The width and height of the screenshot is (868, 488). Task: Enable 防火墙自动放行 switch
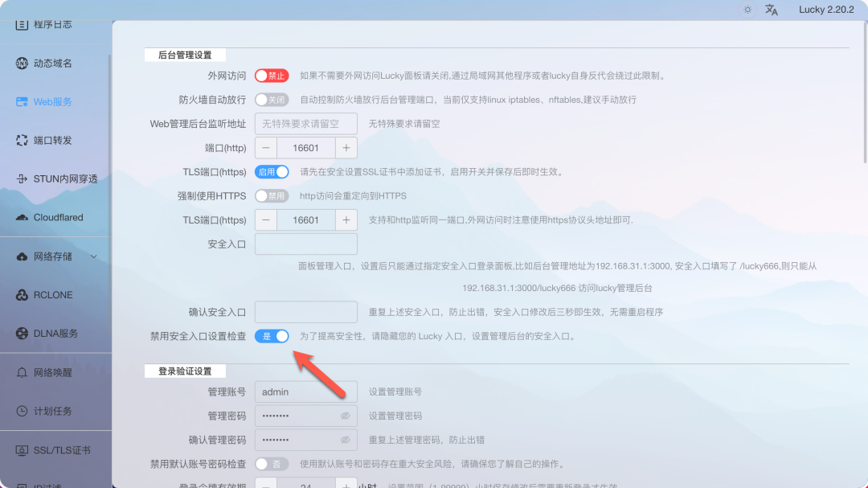coord(272,100)
